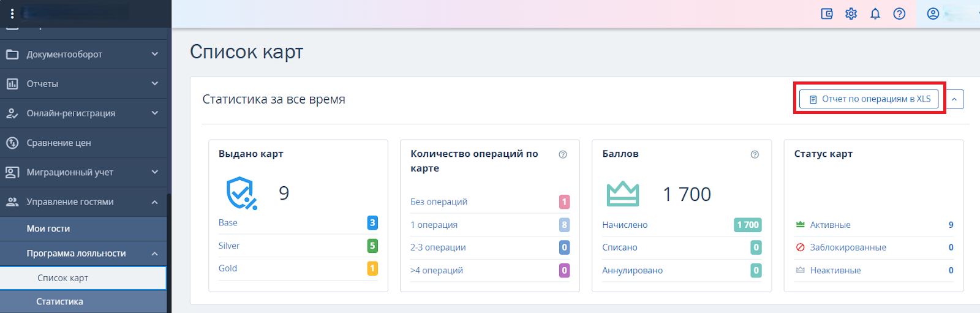Download Отчет по операциям в XLS

869,99
